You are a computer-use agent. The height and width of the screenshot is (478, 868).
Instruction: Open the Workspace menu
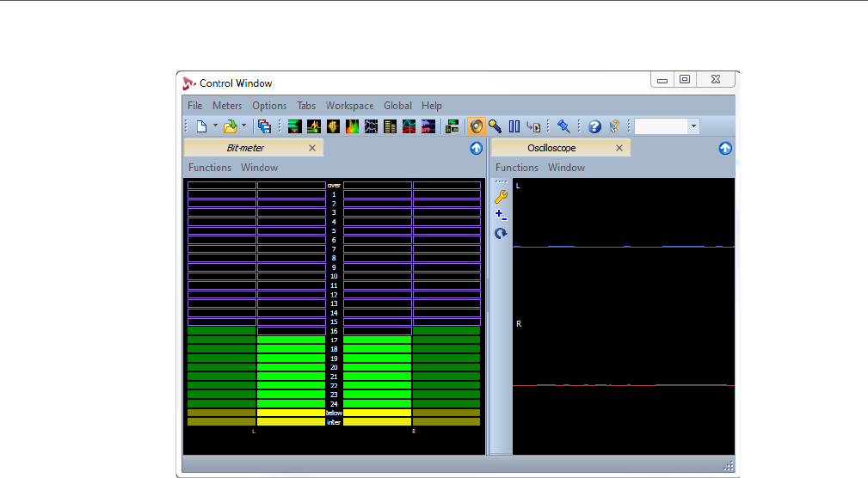[x=349, y=106]
